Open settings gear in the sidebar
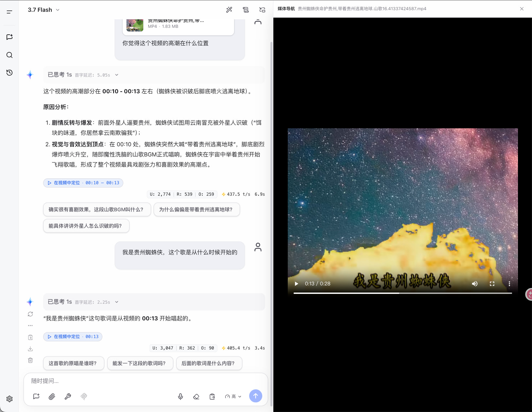 (x=9, y=399)
